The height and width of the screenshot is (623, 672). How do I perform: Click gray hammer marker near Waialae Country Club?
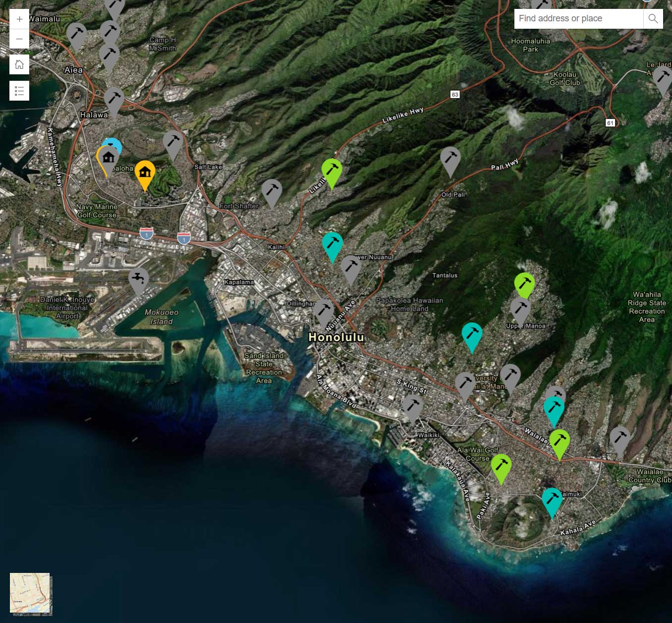619,439
